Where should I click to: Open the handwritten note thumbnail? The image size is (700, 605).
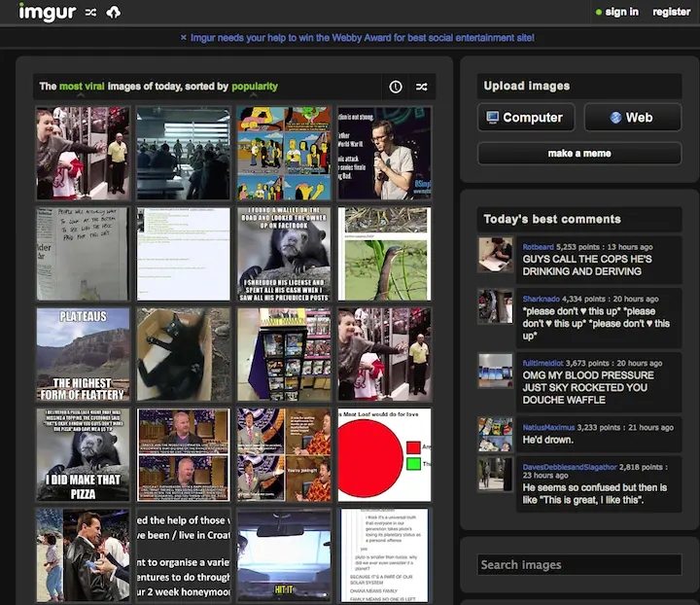pos(83,254)
